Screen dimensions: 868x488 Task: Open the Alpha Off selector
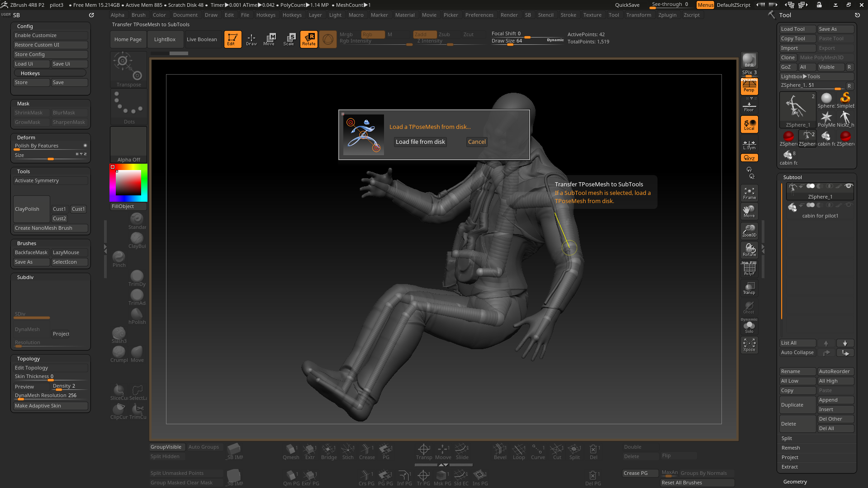[x=128, y=145]
